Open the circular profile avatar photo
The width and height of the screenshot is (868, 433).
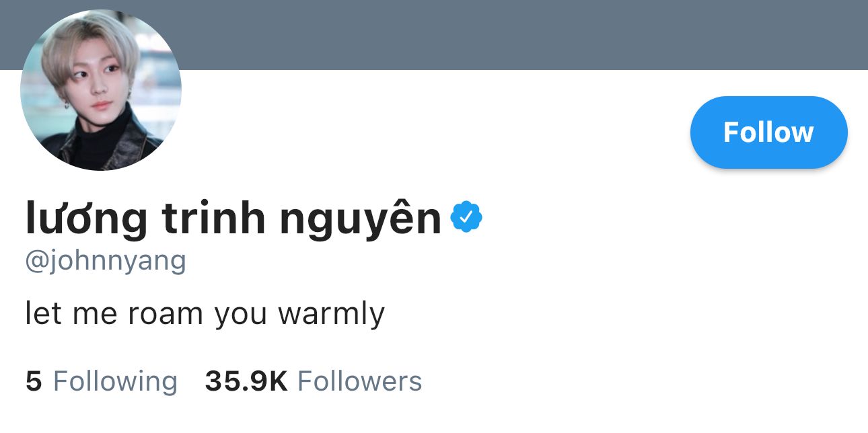coord(101,90)
